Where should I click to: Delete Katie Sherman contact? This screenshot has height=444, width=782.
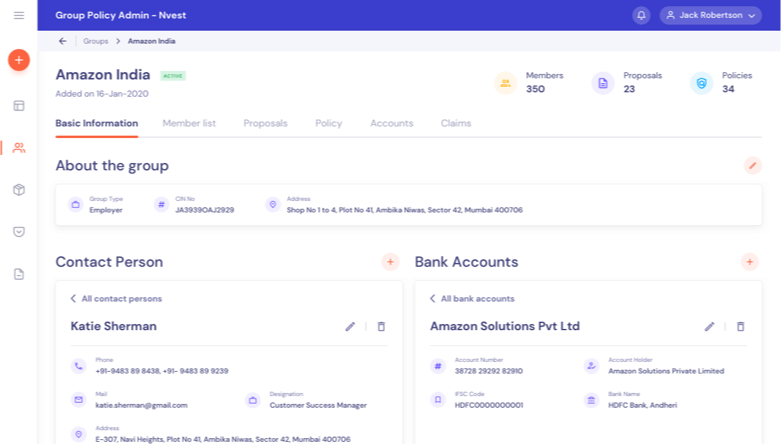(x=381, y=326)
